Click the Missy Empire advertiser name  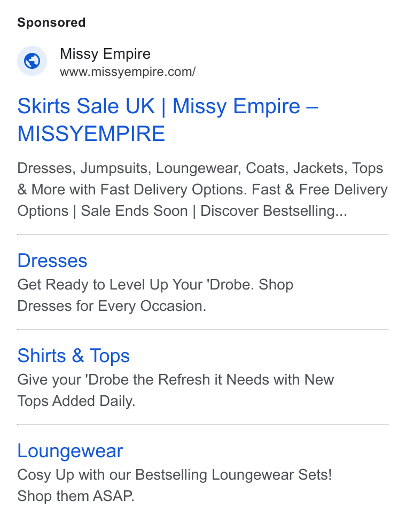tap(105, 53)
